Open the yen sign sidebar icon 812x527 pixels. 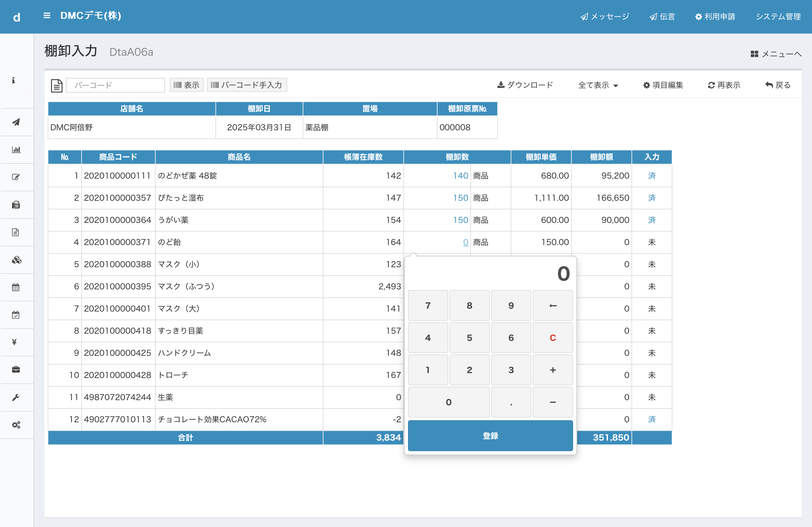pyautogui.click(x=14, y=342)
